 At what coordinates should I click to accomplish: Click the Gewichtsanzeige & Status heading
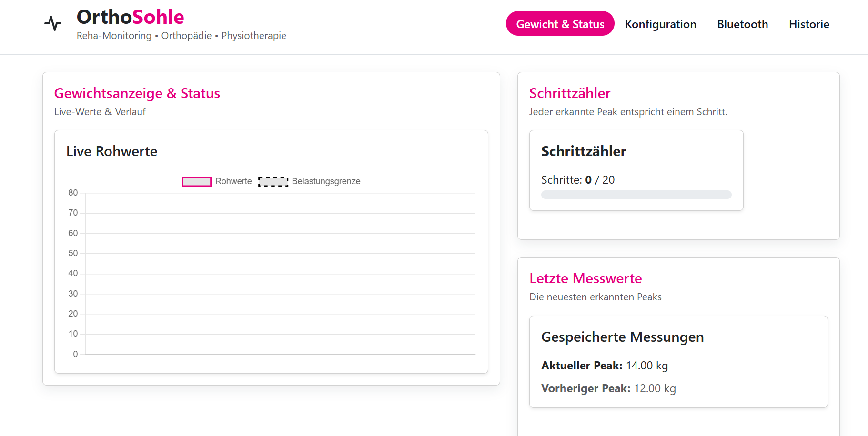point(137,93)
